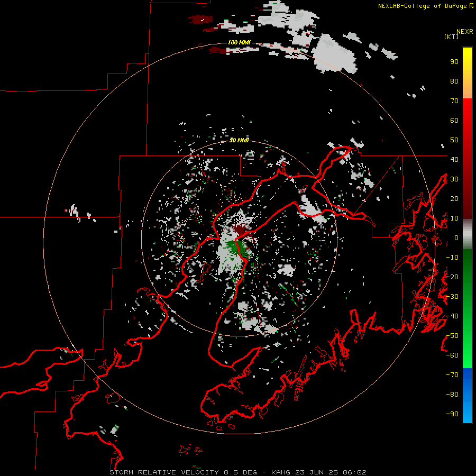Click the 20 knot scale label
The image size is (476, 476).
pos(454,198)
